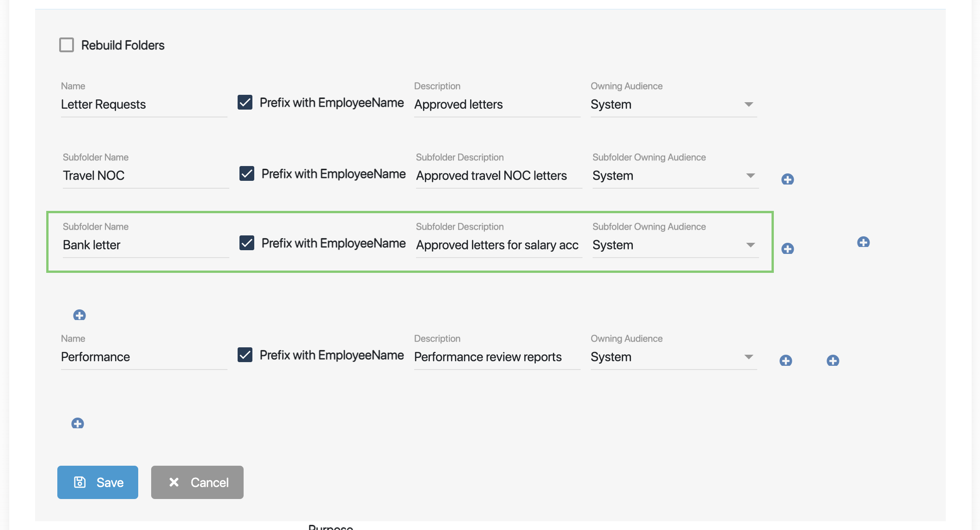The height and width of the screenshot is (530, 980).
Task: Open Owning Audience dropdown for Performance
Action: click(749, 357)
